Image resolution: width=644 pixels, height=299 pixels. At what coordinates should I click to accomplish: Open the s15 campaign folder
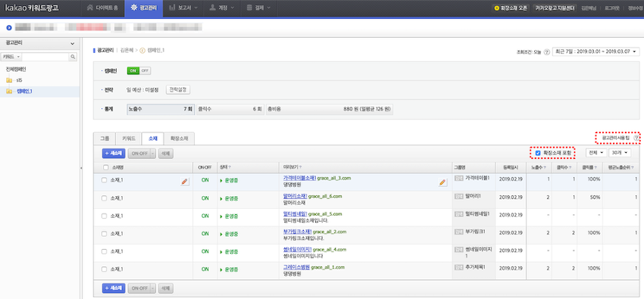14,80
